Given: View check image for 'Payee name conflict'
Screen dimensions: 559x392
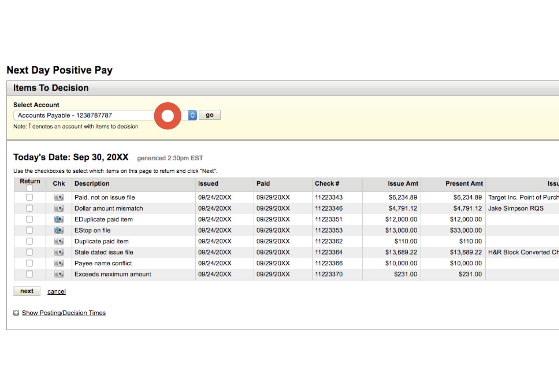Looking at the screenshot, I should click(x=58, y=263).
